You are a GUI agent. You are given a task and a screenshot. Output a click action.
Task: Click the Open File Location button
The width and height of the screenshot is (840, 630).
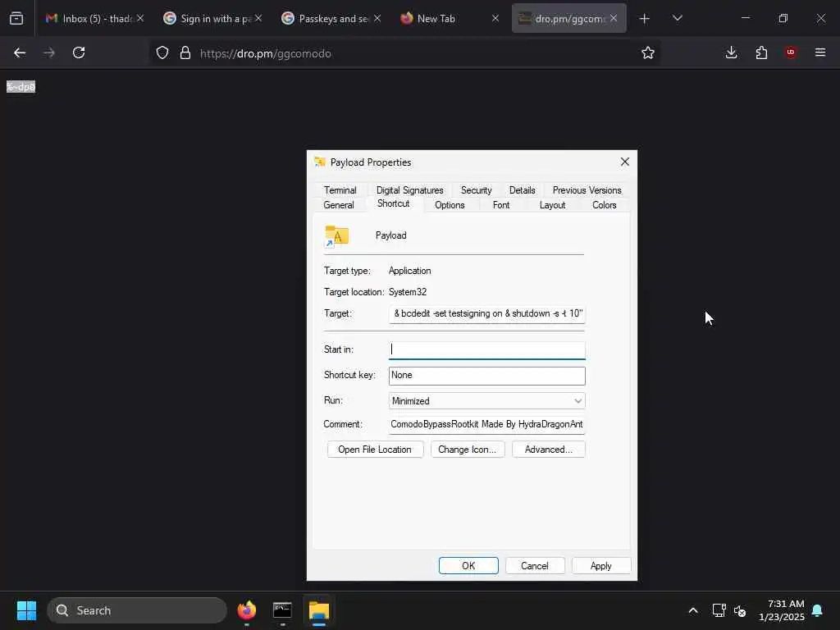coord(375,450)
